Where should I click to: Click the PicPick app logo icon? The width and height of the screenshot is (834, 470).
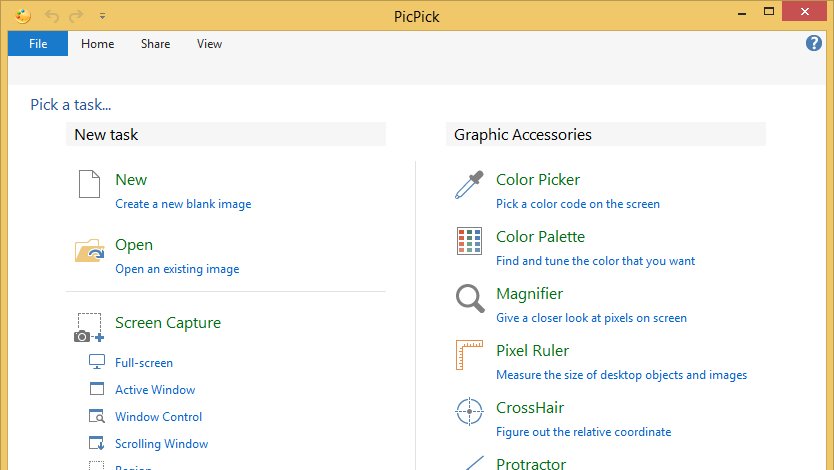pos(22,16)
